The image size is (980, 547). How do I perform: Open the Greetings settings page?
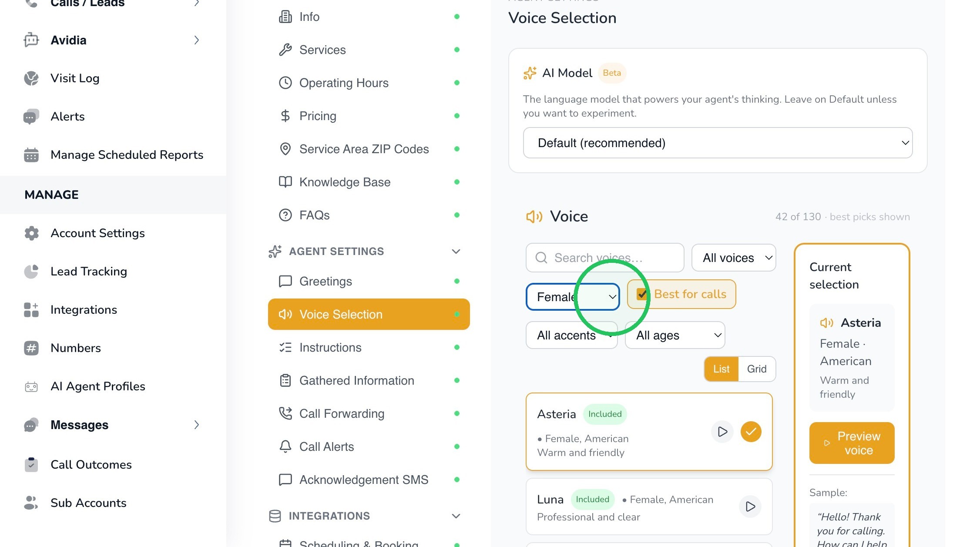coord(369,281)
